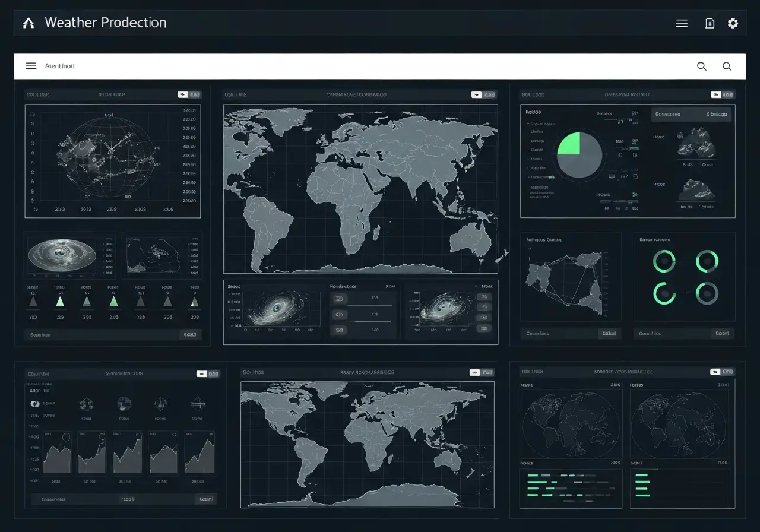Image resolution: width=760 pixels, height=532 pixels.
Task: Click the bright green triangle marker labeled 223
Action: [59, 302]
